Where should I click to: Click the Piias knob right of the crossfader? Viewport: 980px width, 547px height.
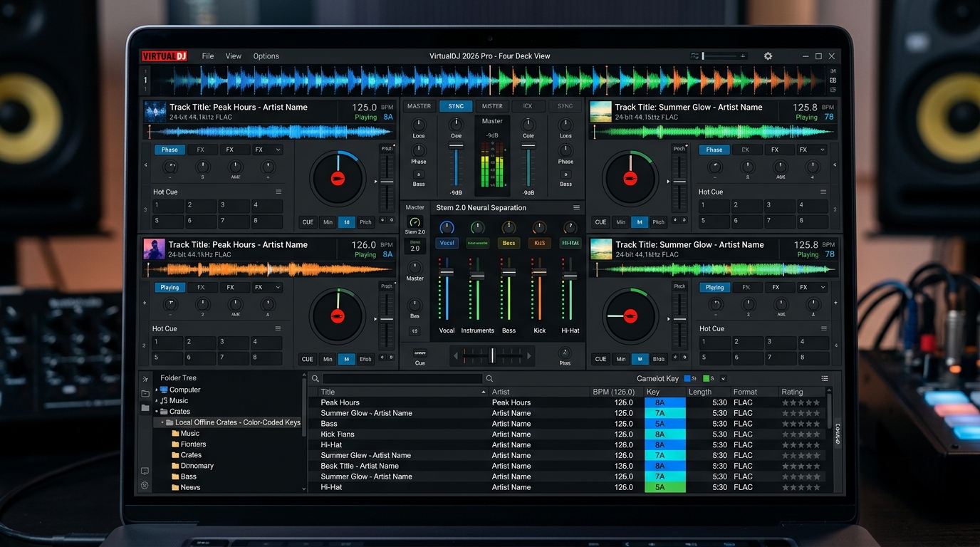pyautogui.click(x=565, y=353)
